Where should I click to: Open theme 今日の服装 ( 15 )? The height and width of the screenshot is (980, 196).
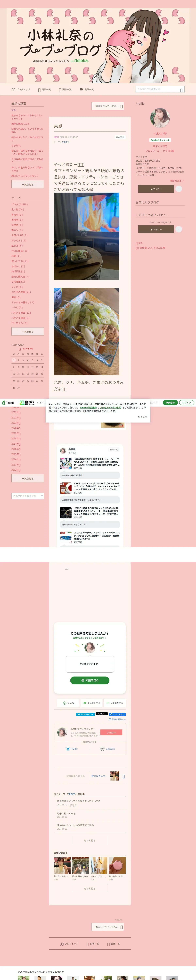[x=20, y=251]
